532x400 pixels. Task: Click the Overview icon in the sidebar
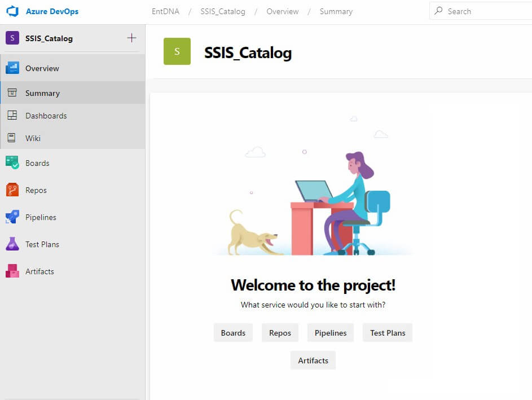12,68
